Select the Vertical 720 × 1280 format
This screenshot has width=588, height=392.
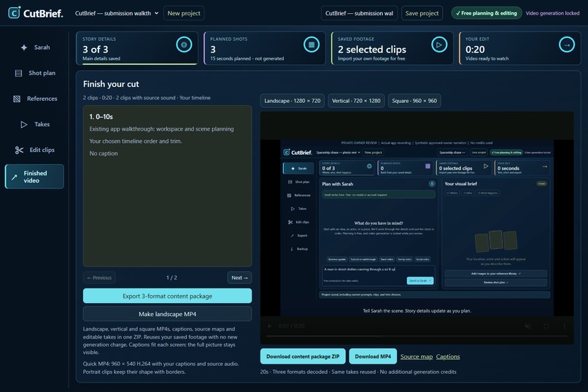pyautogui.click(x=356, y=101)
